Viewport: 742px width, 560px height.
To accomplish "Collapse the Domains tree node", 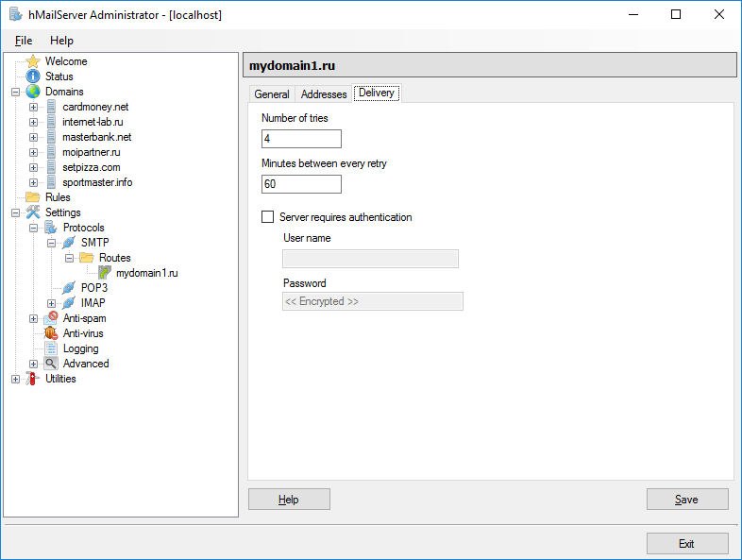I will point(16,92).
